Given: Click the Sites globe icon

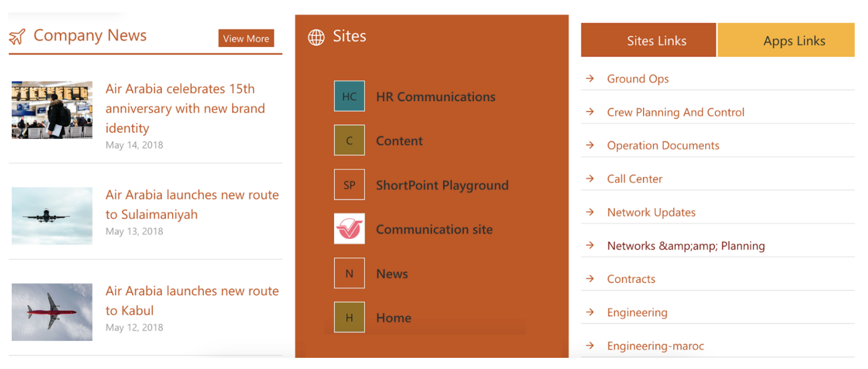Looking at the screenshot, I should (316, 37).
